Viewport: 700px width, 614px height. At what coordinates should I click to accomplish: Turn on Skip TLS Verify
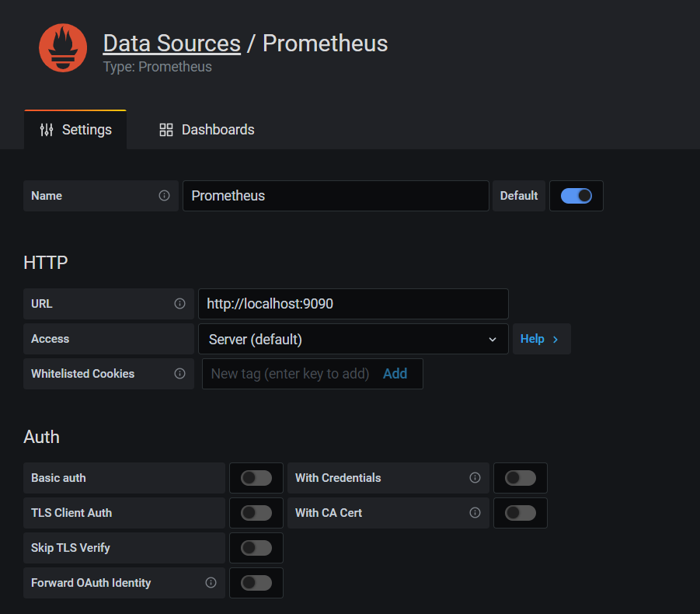tap(256, 548)
